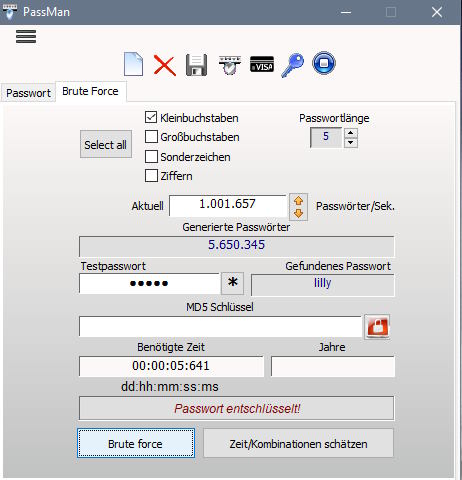Click the orange arrows next to Aktuell
Image resolution: width=462 pixels, height=480 pixels.
[298, 207]
